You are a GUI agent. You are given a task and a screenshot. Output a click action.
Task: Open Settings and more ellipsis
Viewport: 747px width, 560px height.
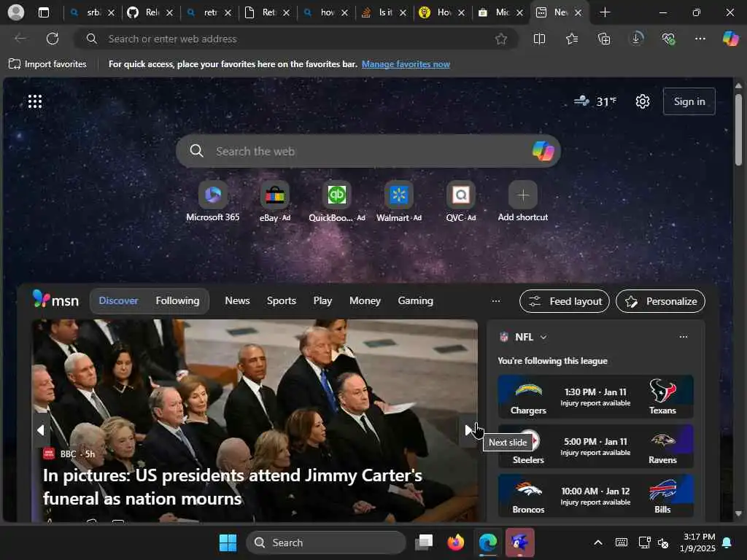click(x=700, y=39)
